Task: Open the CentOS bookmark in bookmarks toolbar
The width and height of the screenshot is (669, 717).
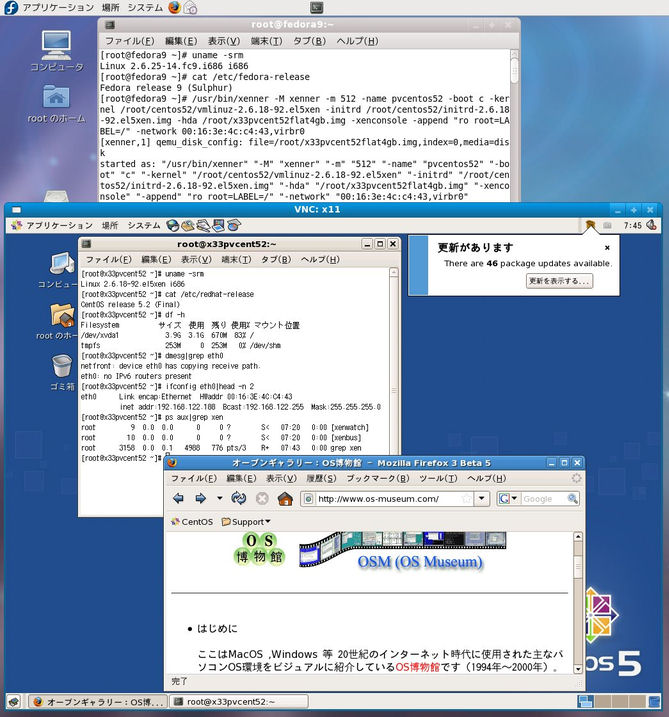Action: coord(192,522)
